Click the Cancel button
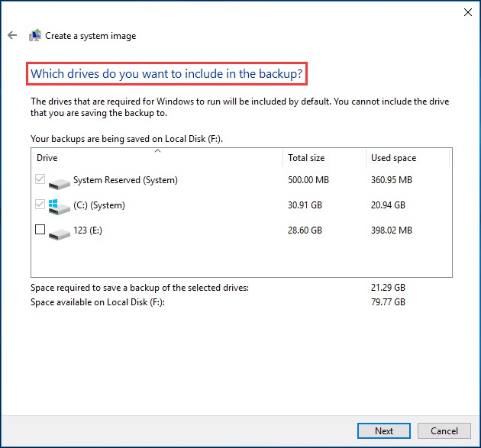The width and height of the screenshot is (481, 448). coord(444,431)
